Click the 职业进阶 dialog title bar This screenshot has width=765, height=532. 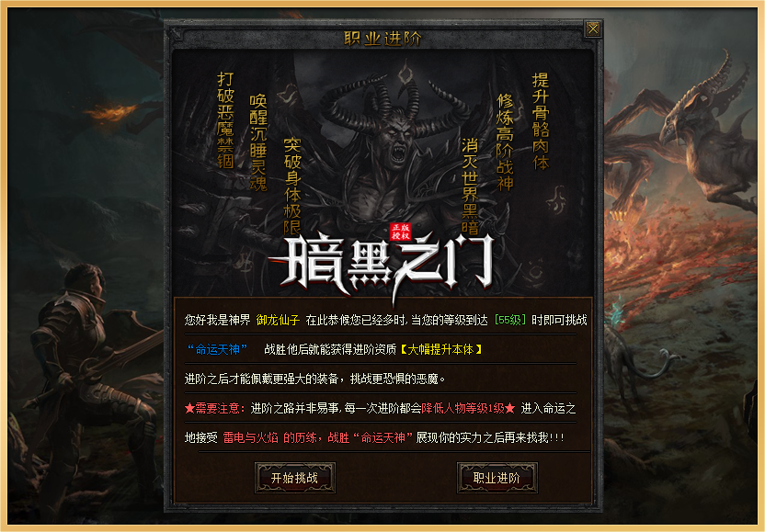[382, 38]
